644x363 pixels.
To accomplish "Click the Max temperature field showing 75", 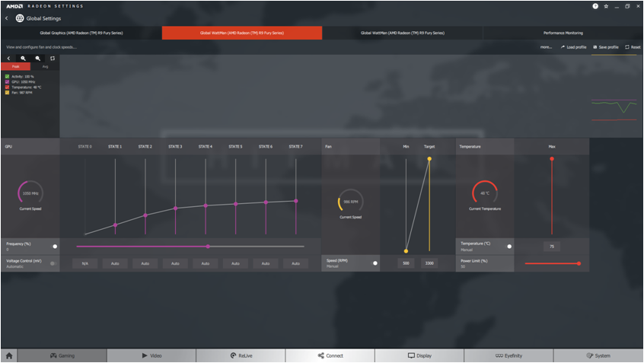I will (x=552, y=247).
